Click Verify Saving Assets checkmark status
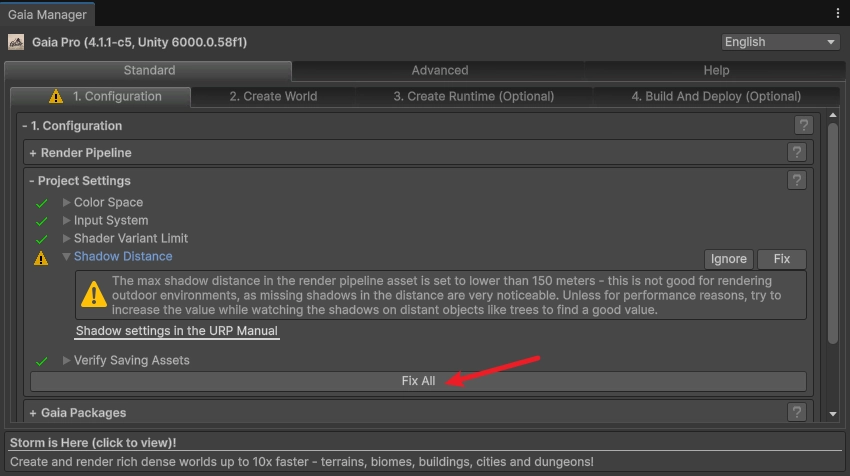The image size is (850, 476). [41, 361]
